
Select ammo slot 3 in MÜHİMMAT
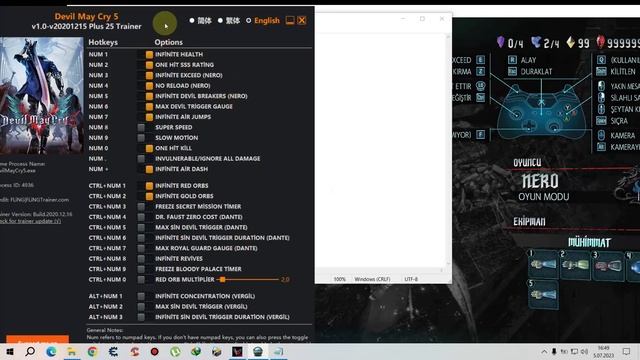[x=608, y=265]
